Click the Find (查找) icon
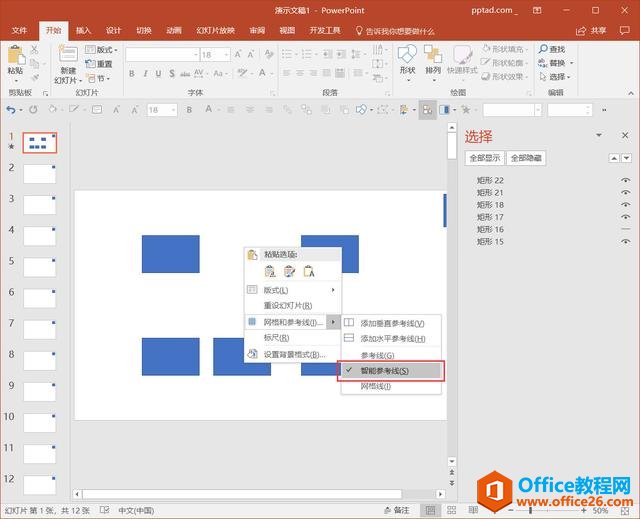Screen dimensions: 640x519 (551, 49)
